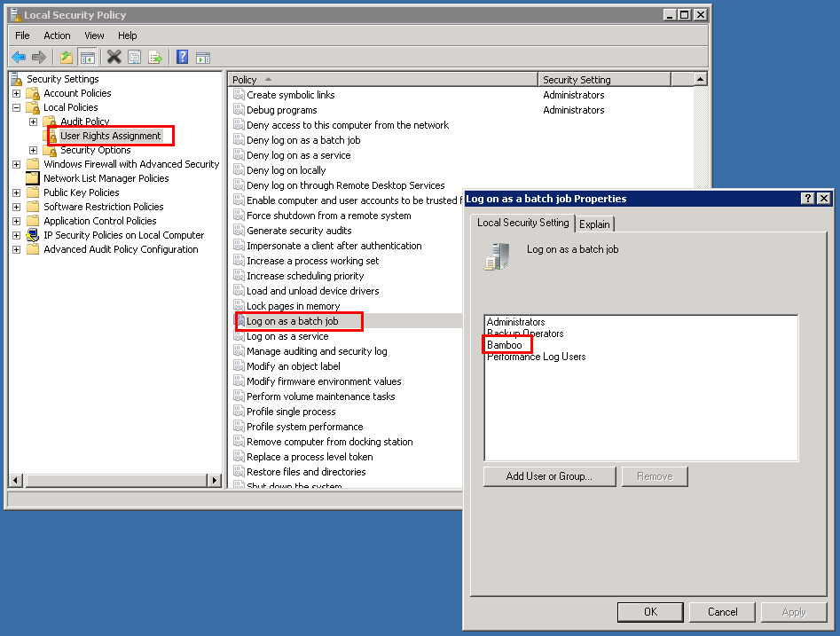Open the Action menu
This screenshot has height=636, width=840.
pos(57,35)
